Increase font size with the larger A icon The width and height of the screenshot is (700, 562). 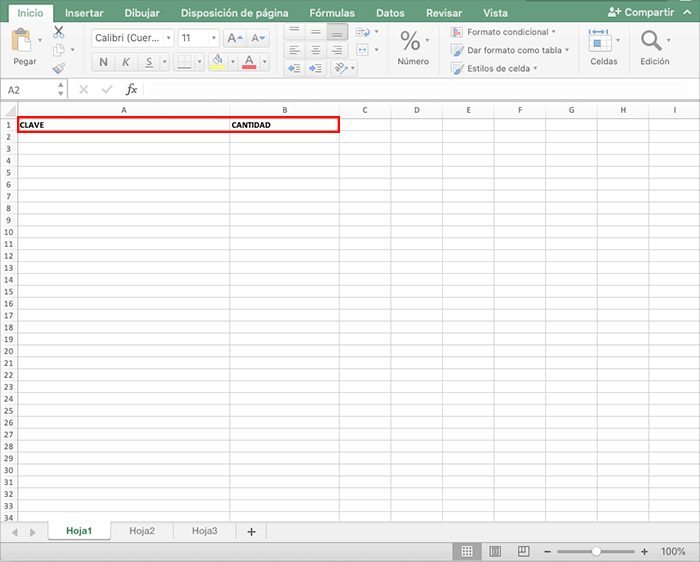tap(233, 38)
